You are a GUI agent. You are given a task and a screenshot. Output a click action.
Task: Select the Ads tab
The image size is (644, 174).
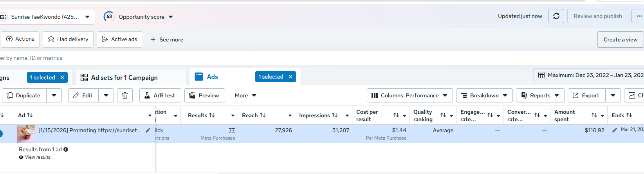(x=212, y=77)
